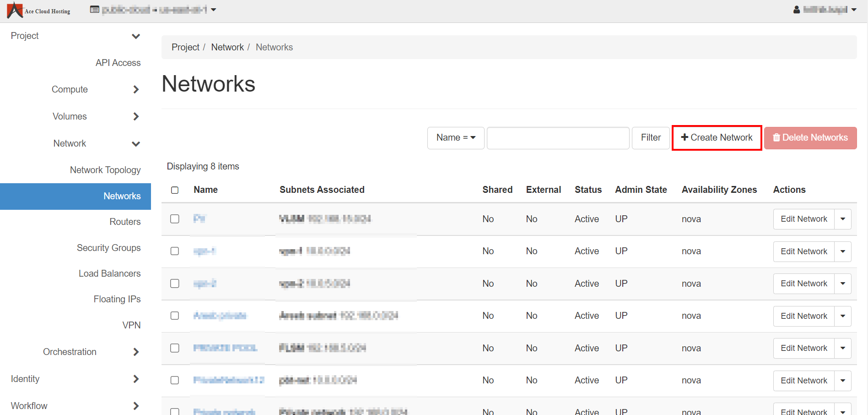Screen dimensions: 868x415
Task: Go to Floating IPs page
Action: 117,299
